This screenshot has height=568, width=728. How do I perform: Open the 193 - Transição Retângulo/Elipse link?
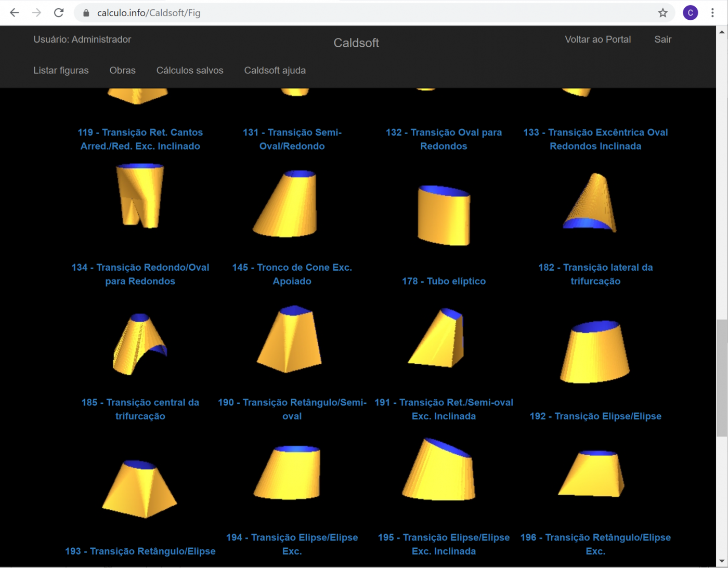click(x=140, y=551)
